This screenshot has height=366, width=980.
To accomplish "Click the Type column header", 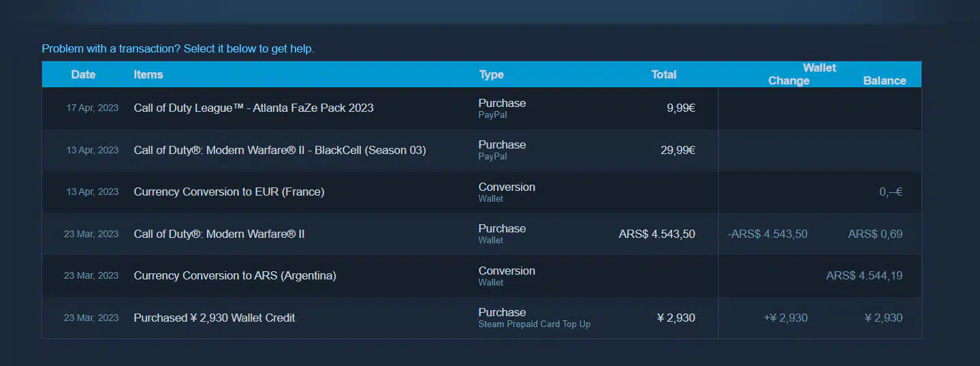I will click(x=491, y=74).
